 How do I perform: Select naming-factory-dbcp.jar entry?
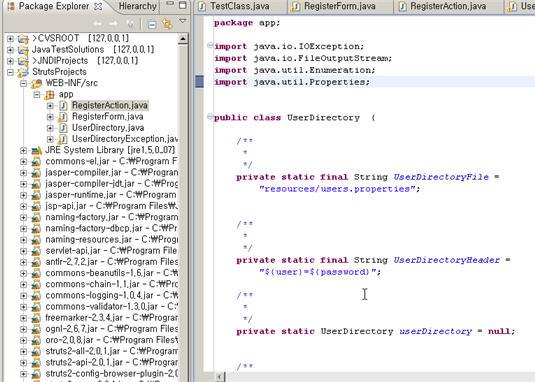coord(111,229)
